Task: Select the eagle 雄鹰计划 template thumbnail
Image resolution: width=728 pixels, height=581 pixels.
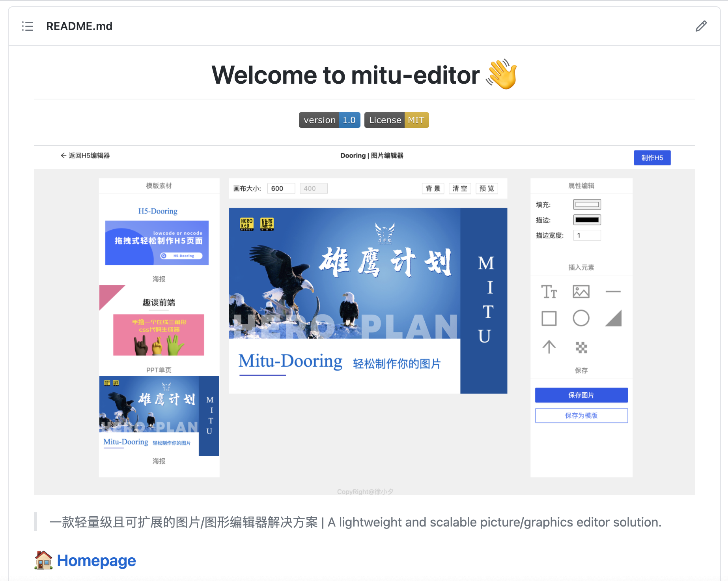Action: coord(159,416)
